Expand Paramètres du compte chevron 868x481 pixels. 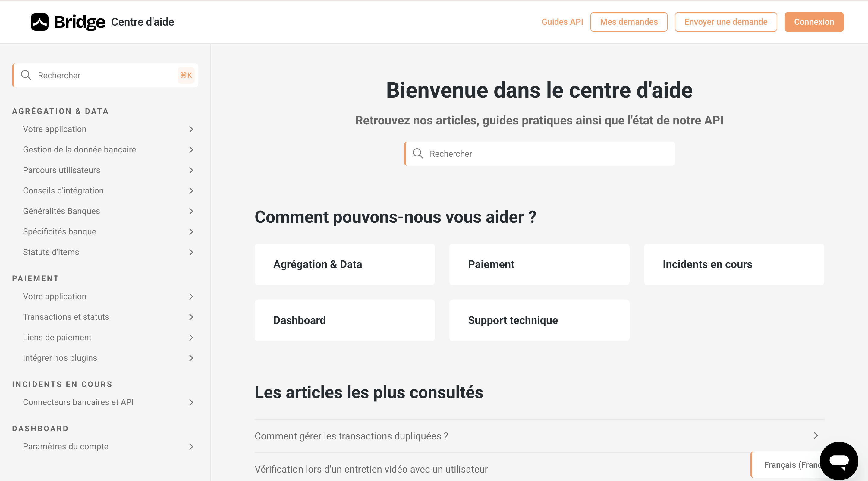191,447
